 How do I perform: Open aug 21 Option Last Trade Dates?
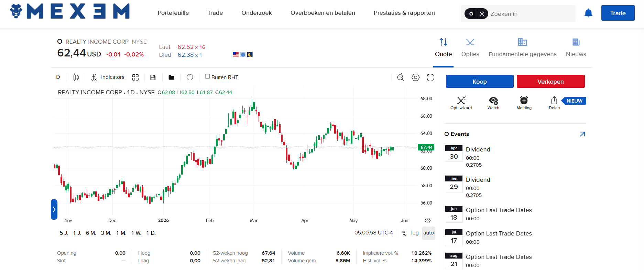coord(515,261)
